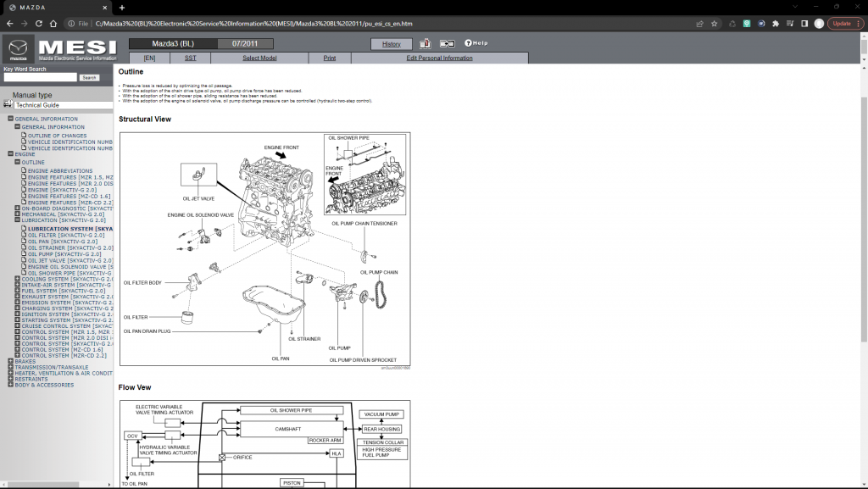Type in the Key Word Search field
Viewport: 868px width, 489px height.
click(41, 76)
